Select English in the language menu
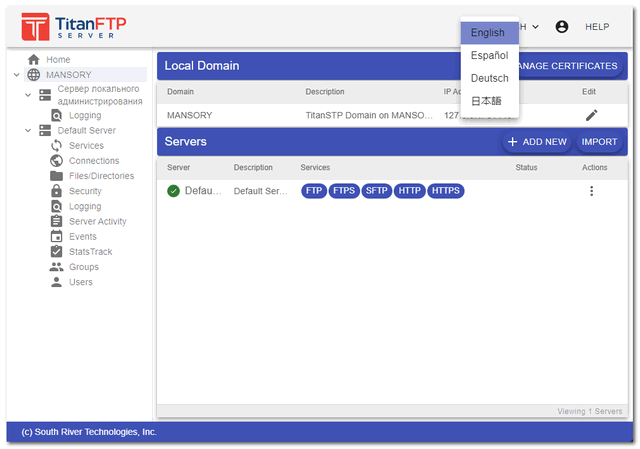This screenshot has height=449, width=640. point(490,33)
